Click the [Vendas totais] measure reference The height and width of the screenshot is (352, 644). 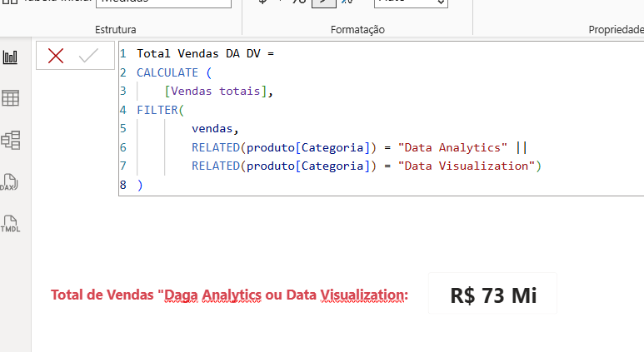point(216,91)
